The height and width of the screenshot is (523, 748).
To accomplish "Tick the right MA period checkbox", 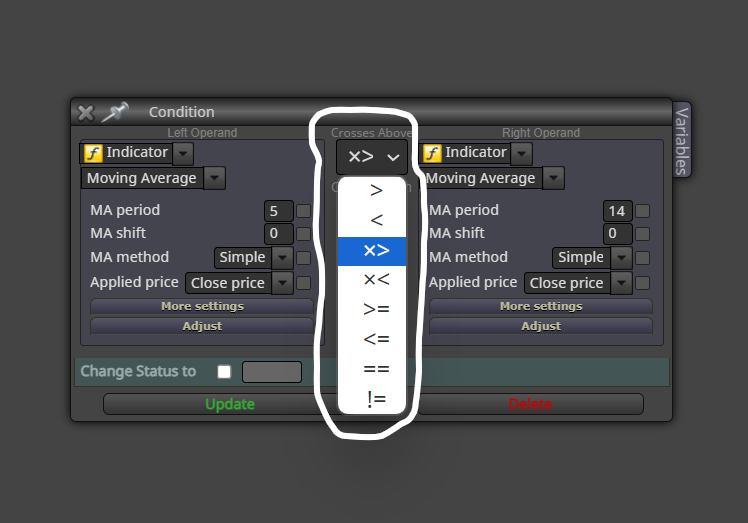I will tap(643, 211).
